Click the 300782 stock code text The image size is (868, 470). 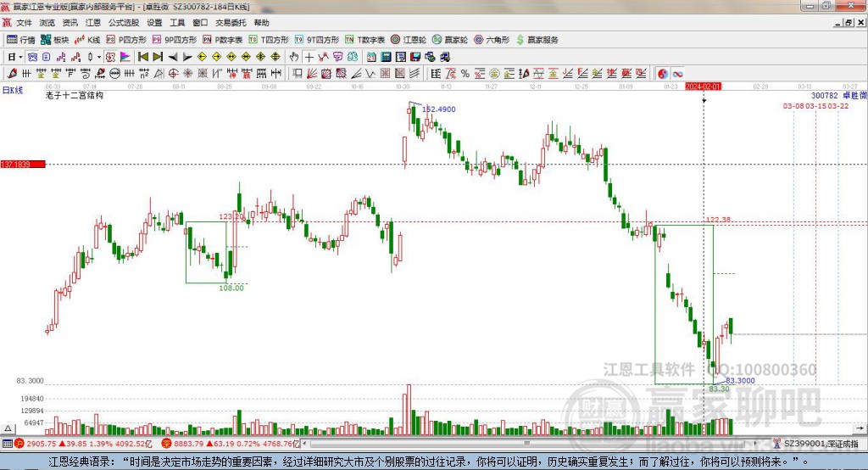pos(824,95)
